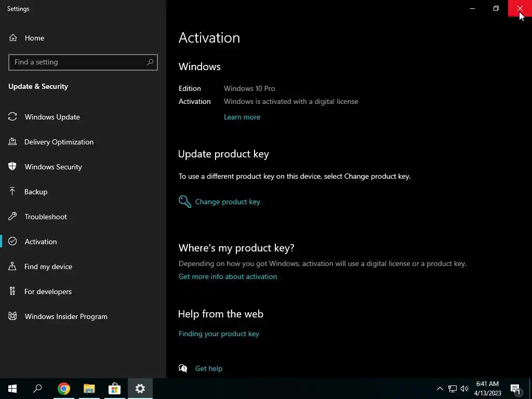Click the Change product key link
The image size is (532, 399).
228,202
